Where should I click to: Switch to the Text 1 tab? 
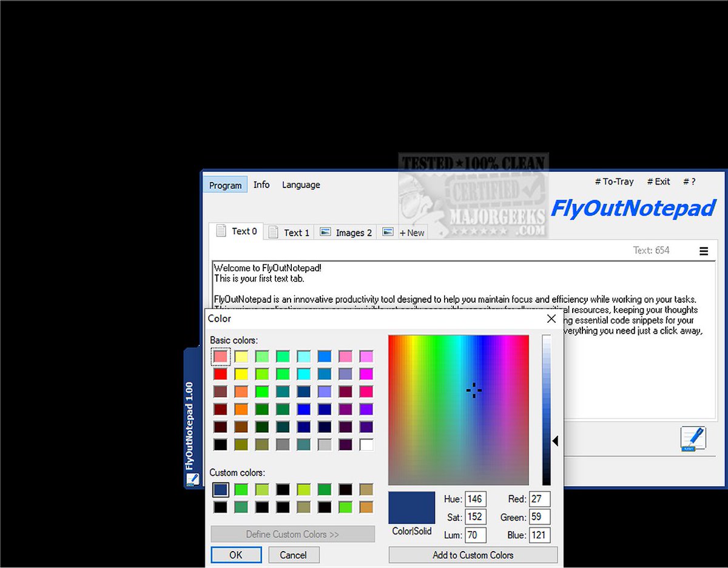(x=290, y=232)
